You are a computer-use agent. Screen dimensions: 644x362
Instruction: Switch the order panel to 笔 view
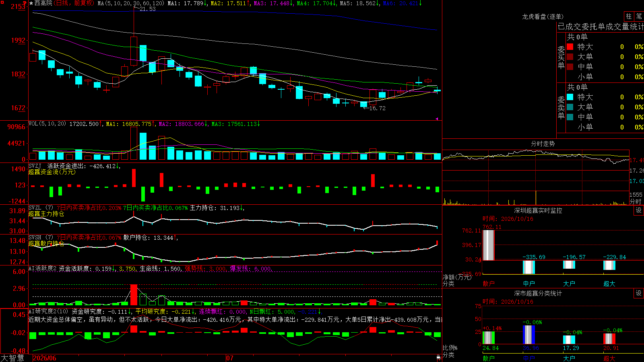tap(639, 16)
